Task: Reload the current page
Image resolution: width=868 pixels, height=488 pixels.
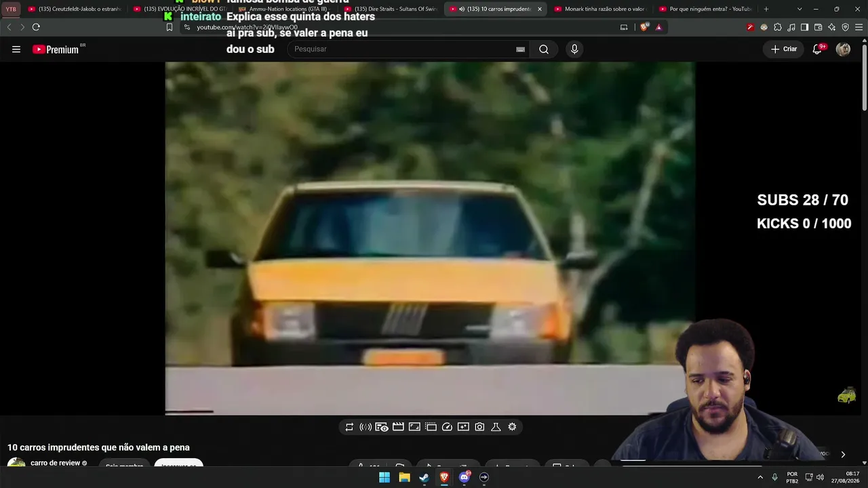Action: point(36,27)
